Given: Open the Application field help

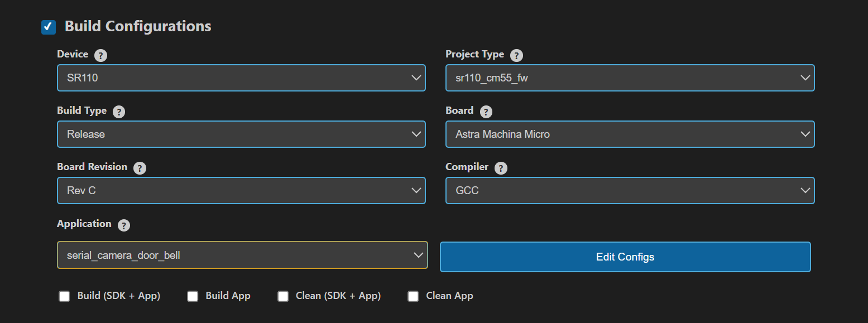Looking at the screenshot, I should (123, 225).
